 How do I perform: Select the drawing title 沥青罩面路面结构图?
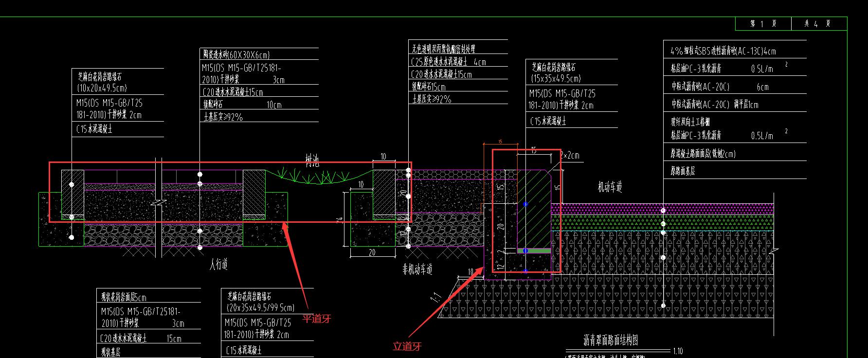611,340
